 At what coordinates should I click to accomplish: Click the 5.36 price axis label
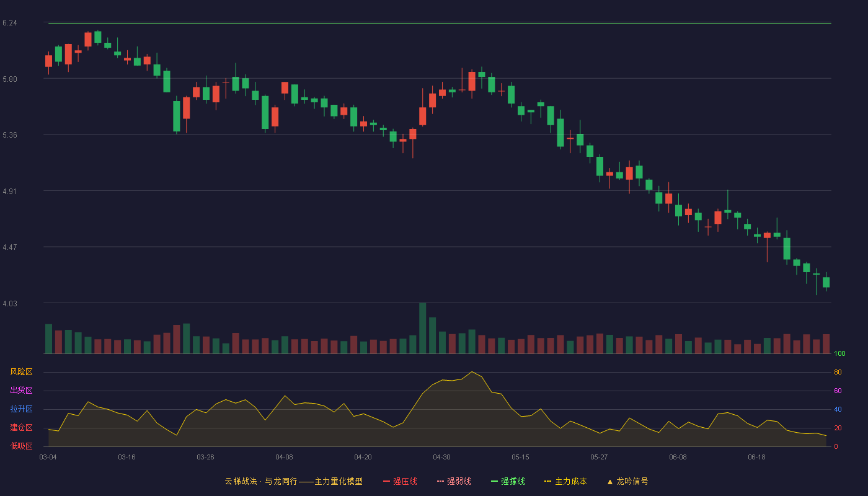pos(9,135)
